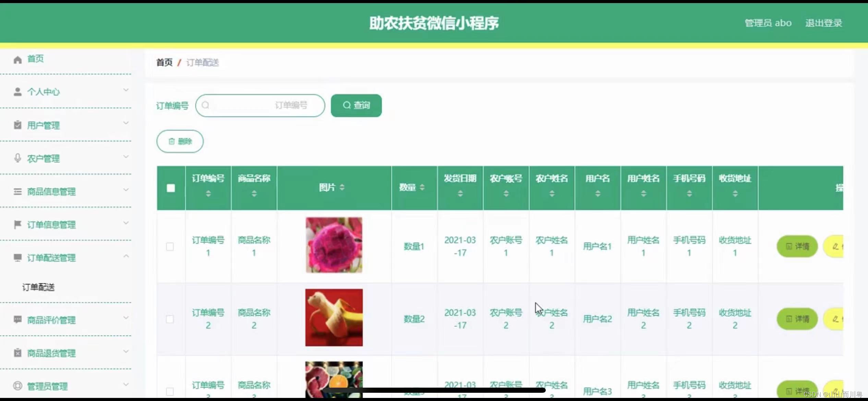Click the flag icon beside 订单信息管理
Screen dimensions: 868x401
[17, 224]
